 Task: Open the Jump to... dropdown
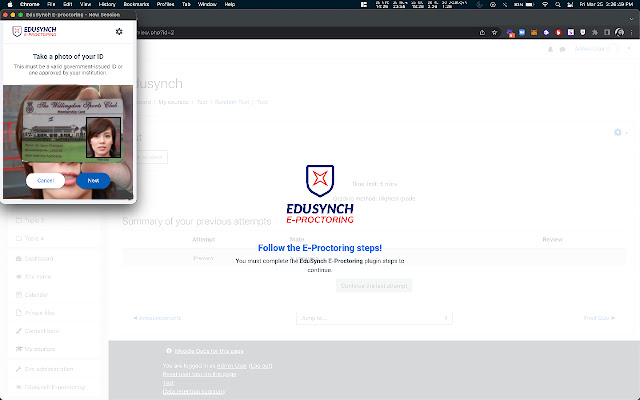[374, 318]
